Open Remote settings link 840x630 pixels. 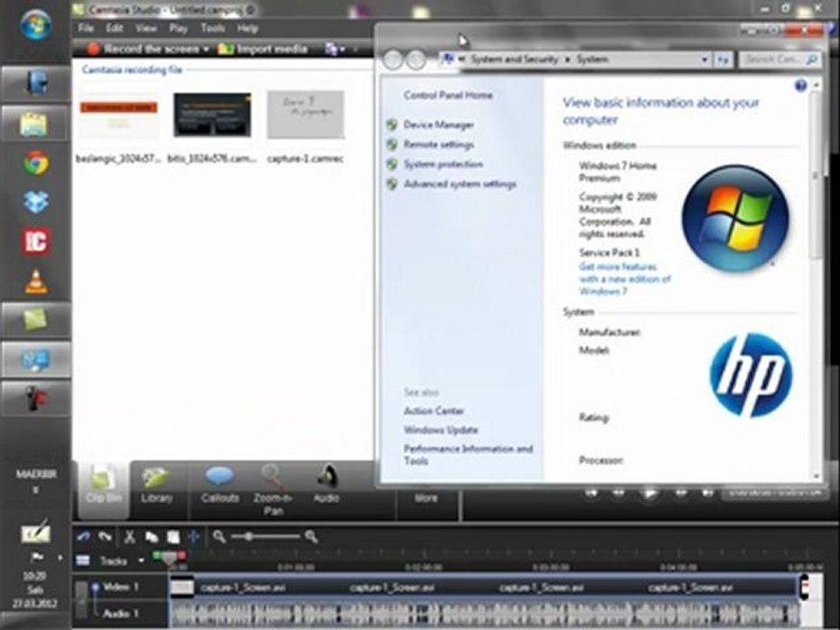(x=438, y=144)
